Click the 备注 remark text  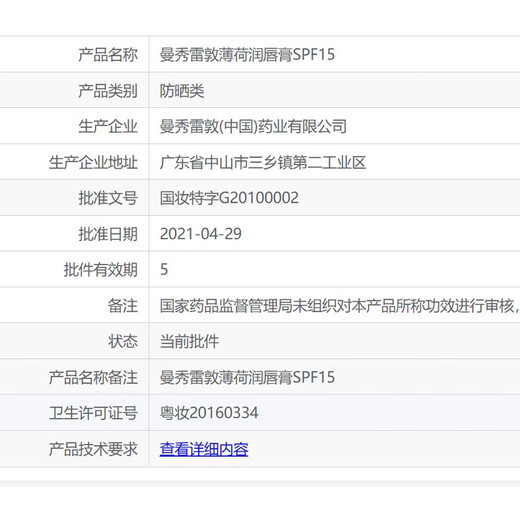coord(340,306)
